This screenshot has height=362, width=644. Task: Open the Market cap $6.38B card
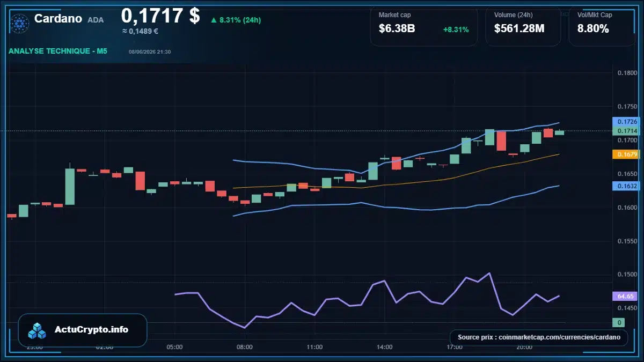[x=423, y=26]
